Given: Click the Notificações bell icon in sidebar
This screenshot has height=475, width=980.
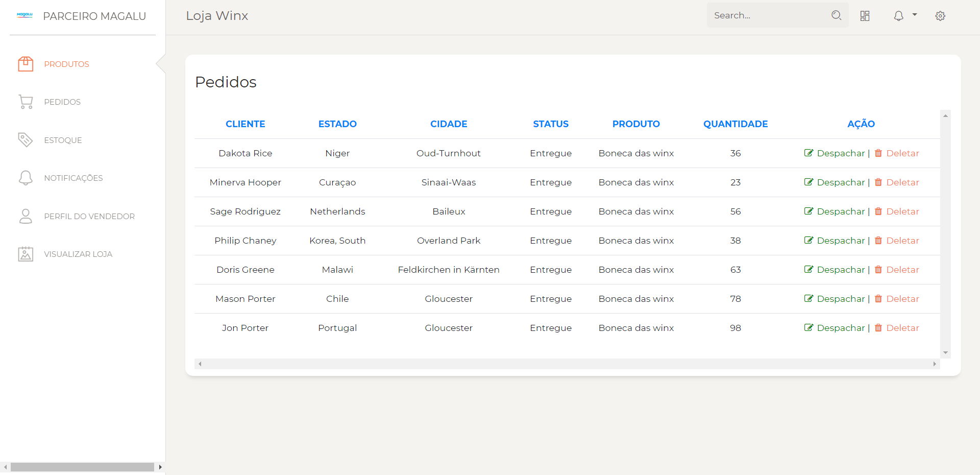Looking at the screenshot, I should point(26,178).
